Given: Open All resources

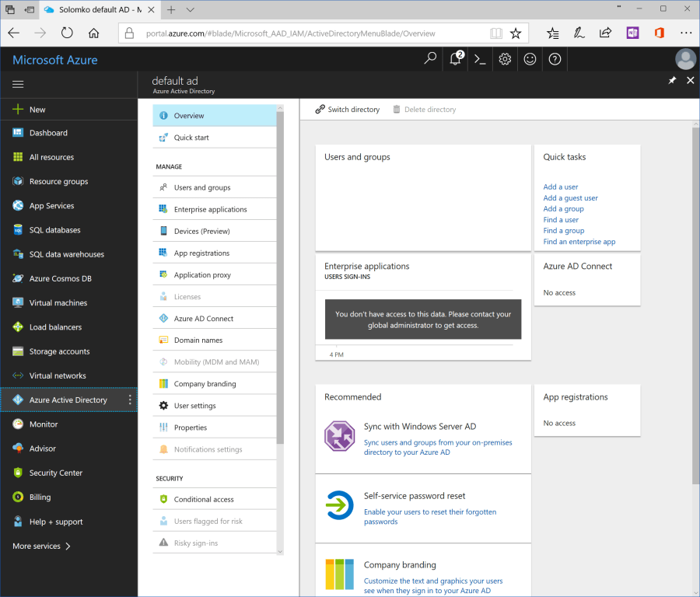Looking at the screenshot, I should click(68, 157).
